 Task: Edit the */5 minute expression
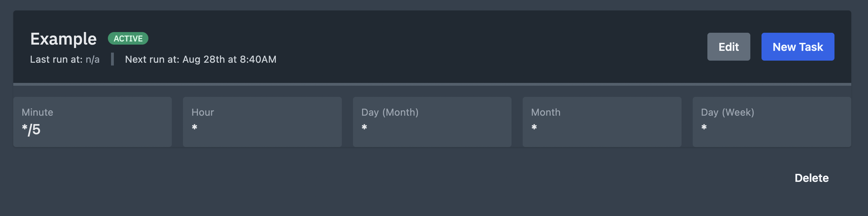[31, 130]
